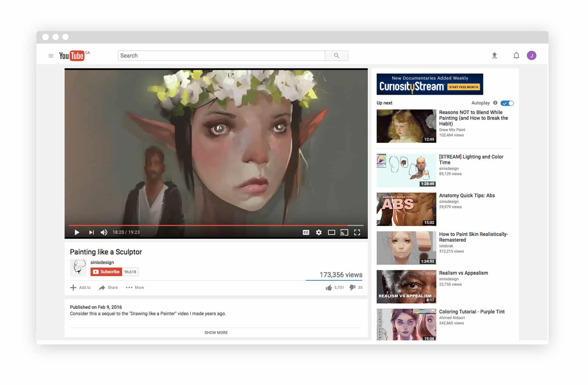Click Published on Feb 9, 2016 text
Screen dimensions: 588x385
click(96, 307)
